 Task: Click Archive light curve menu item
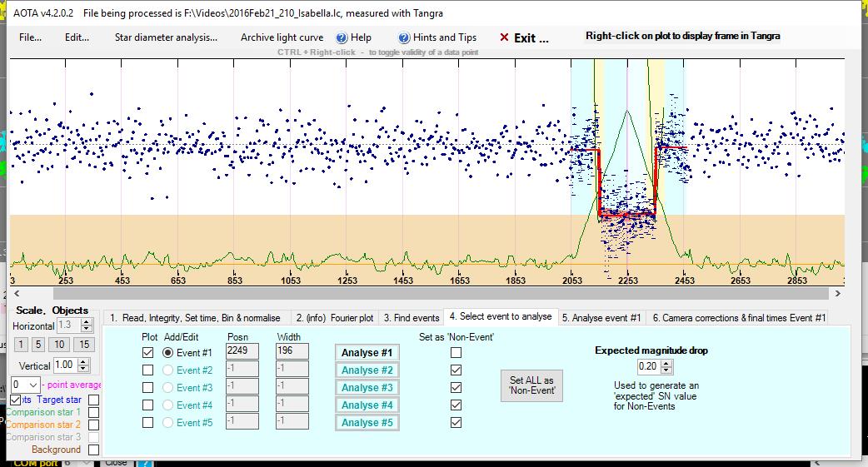point(282,37)
